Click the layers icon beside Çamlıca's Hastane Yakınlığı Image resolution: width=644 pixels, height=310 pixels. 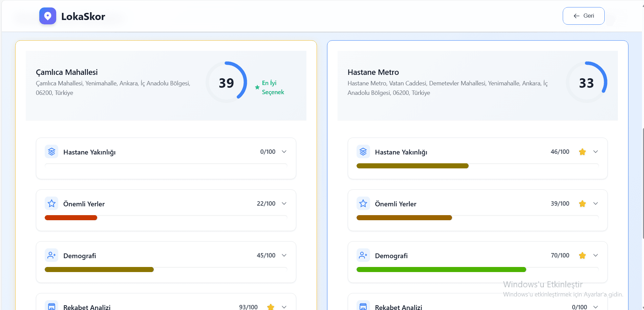pos(51,152)
